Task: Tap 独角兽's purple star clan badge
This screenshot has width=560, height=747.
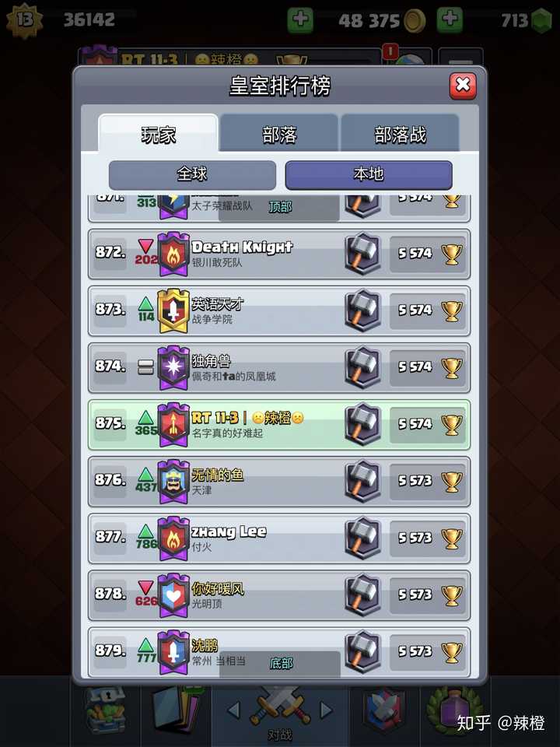Action: point(173,368)
